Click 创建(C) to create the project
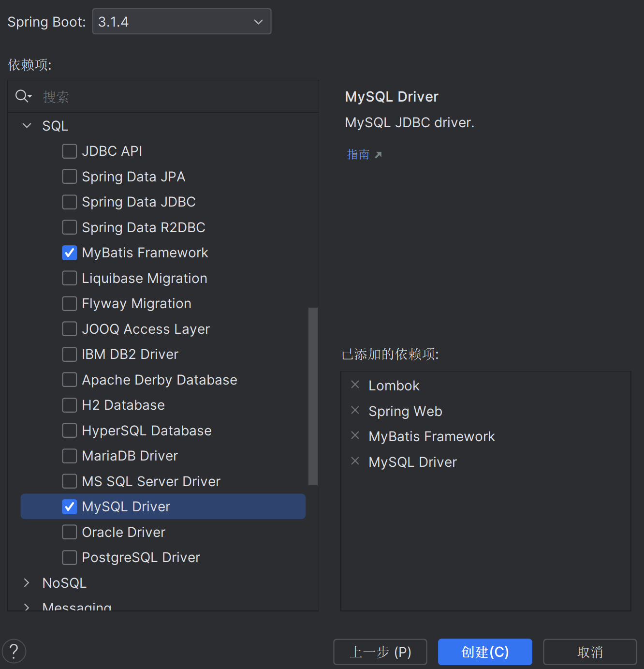This screenshot has height=669, width=644. (x=485, y=652)
